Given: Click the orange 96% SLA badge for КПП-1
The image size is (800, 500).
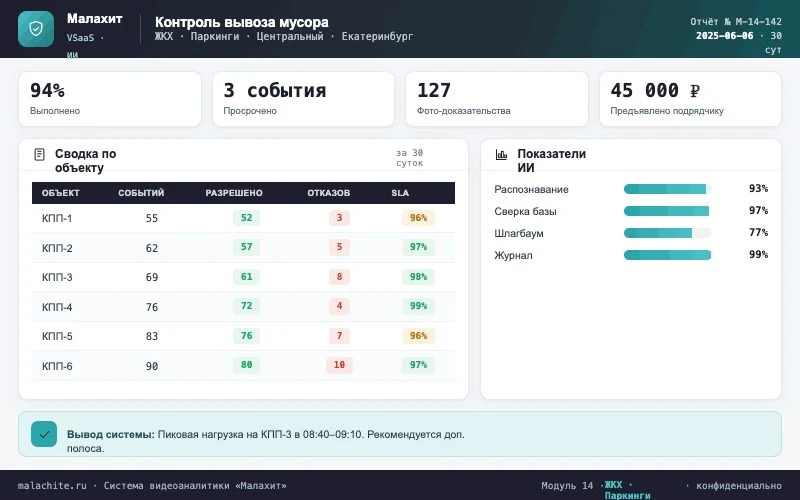Looking at the screenshot, I should click(418, 218).
